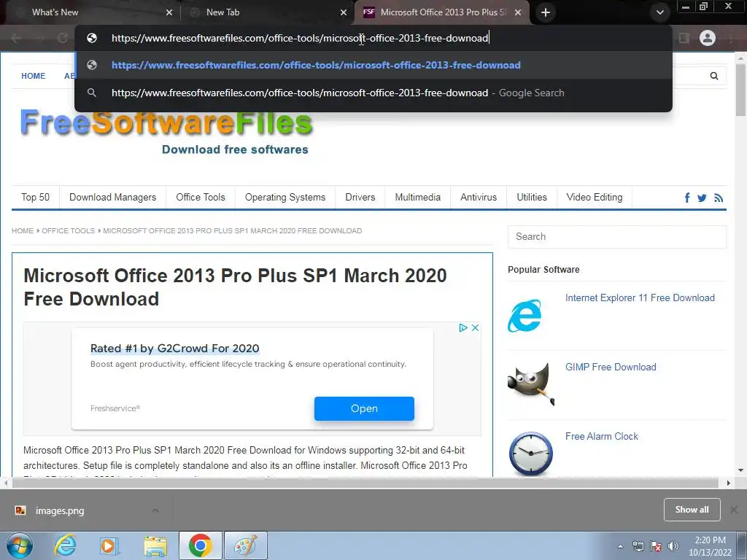
Task: Click the alarm clock thumbnail
Action: [x=531, y=454]
